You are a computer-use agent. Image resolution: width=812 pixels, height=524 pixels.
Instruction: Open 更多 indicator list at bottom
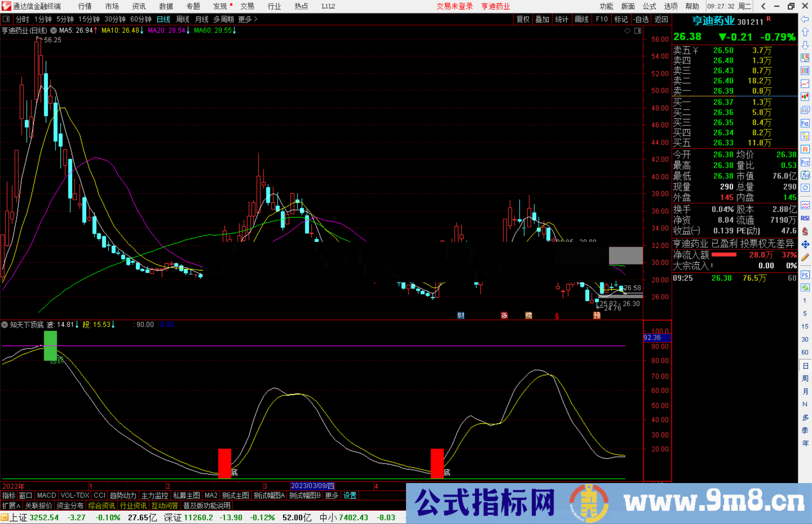[331, 495]
